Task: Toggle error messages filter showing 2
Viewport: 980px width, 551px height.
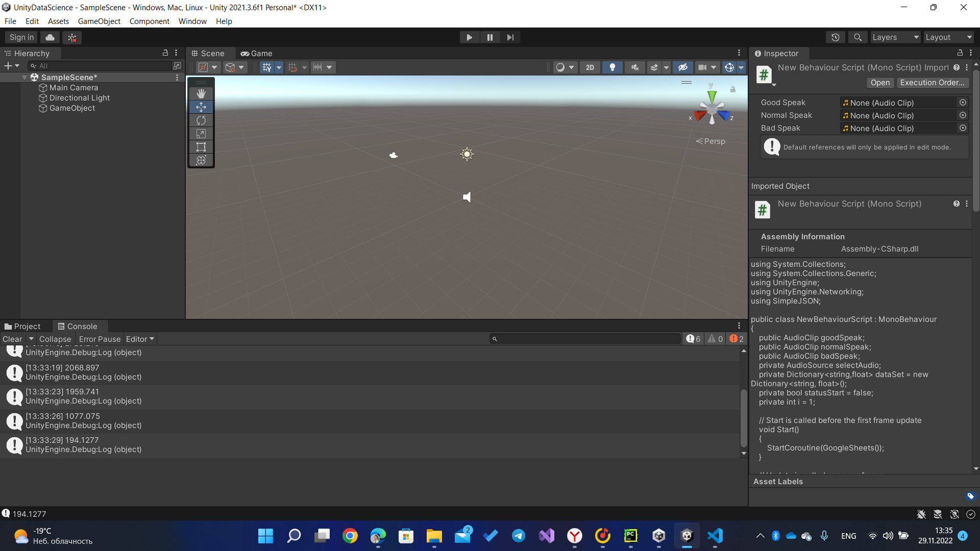Action: [x=736, y=339]
